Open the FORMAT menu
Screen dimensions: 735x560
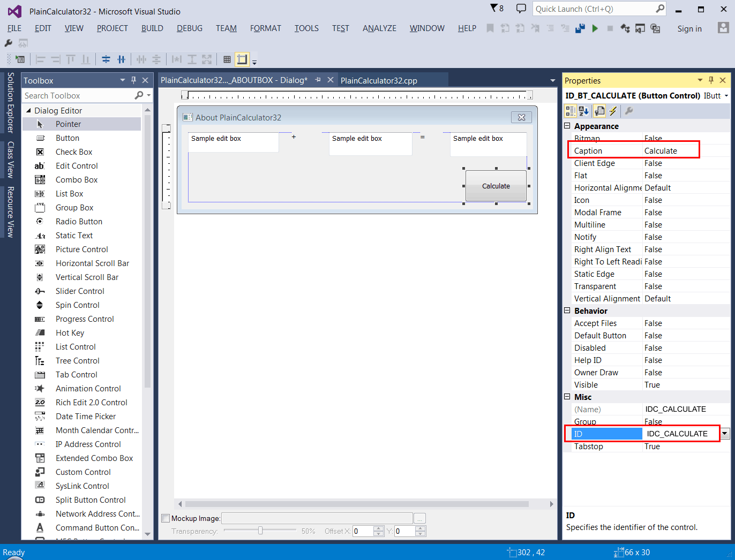pos(265,28)
